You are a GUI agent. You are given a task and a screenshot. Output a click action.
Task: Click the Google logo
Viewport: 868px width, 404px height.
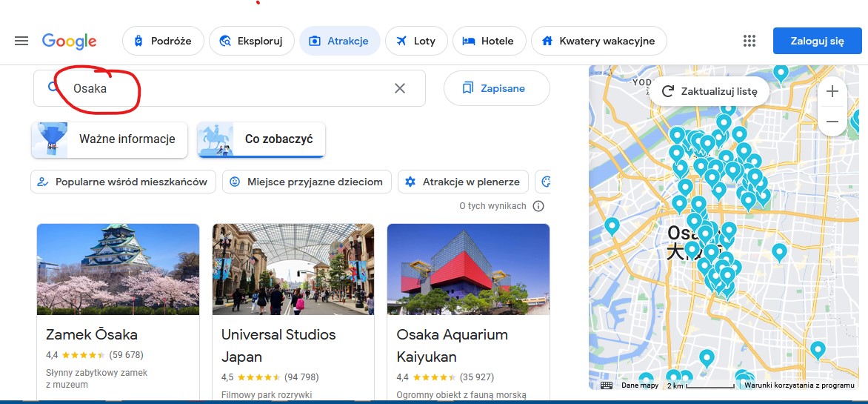[x=69, y=41]
